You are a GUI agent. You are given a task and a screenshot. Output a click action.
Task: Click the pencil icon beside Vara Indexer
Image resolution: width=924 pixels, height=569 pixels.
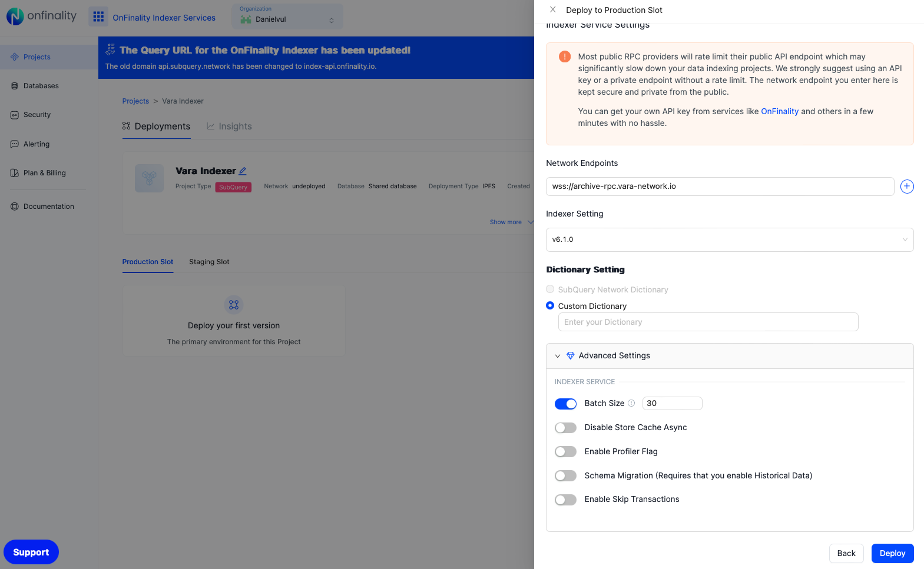(243, 171)
